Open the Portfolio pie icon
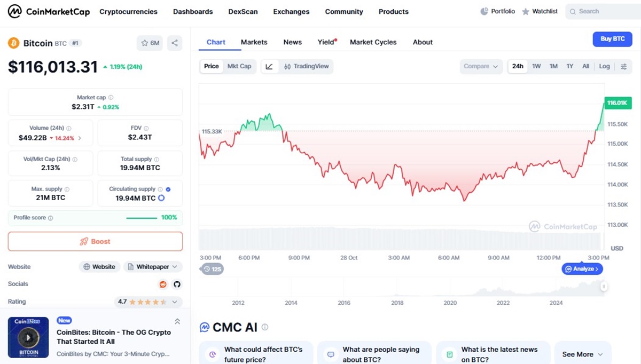Screen dimensions: 641x364 tap(484, 11)
